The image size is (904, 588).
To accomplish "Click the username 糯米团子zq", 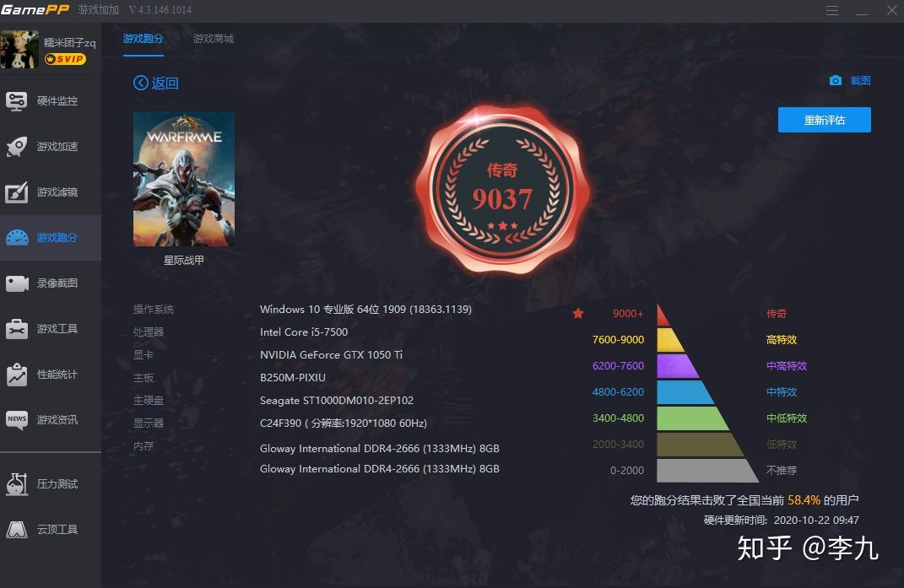I will (x=70, y=43).
